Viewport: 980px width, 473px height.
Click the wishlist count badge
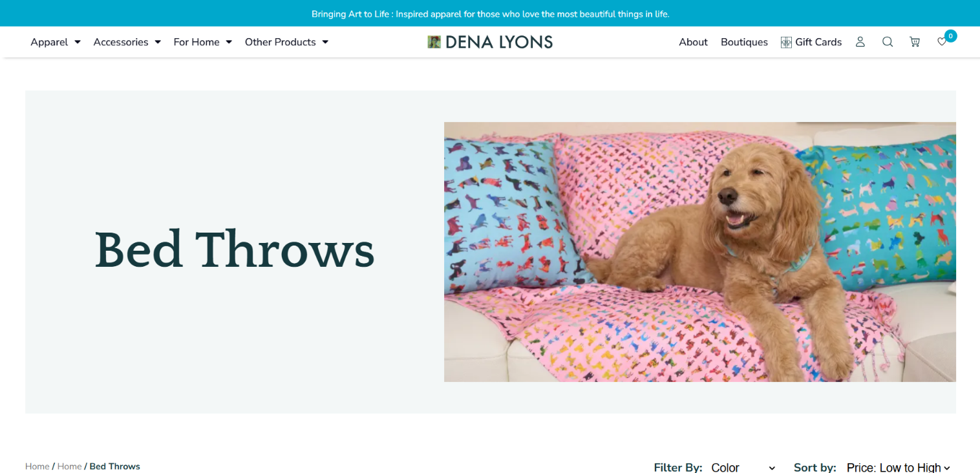click(x=950, y=36)
